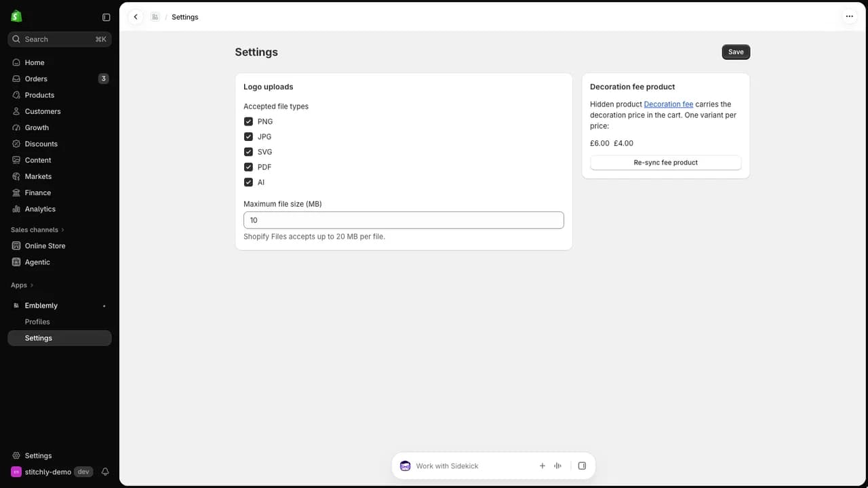The height and width of the screenshot is (488, 868).
Task: Click the Maximum file size field
Action: pyautogui.click(x=403, y=220)
